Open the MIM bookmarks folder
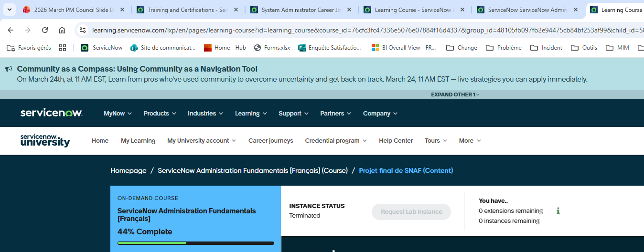 (x=617, y=48)
